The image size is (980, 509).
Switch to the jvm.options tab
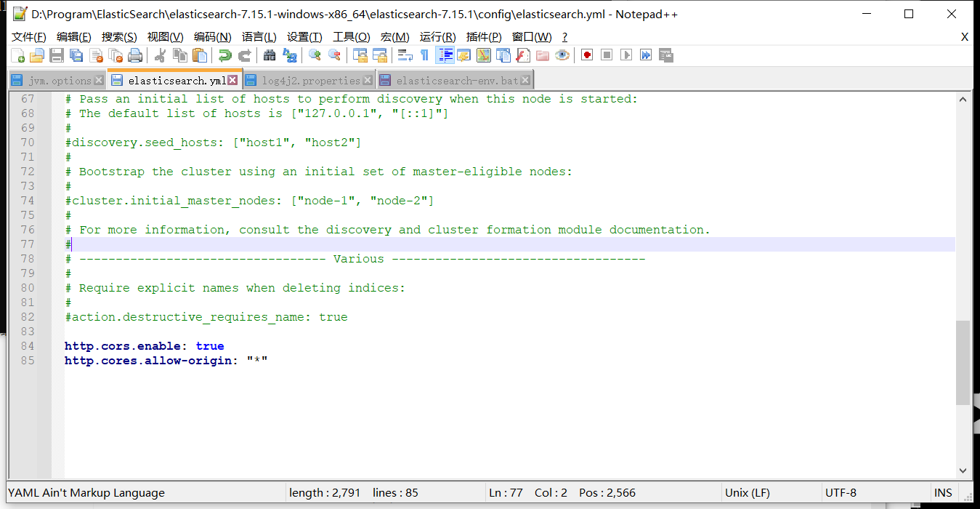click(x=60, y=81)
